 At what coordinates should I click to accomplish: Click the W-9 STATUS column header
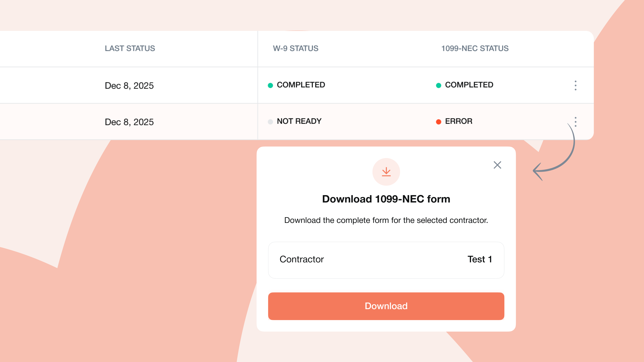(295, 48)
